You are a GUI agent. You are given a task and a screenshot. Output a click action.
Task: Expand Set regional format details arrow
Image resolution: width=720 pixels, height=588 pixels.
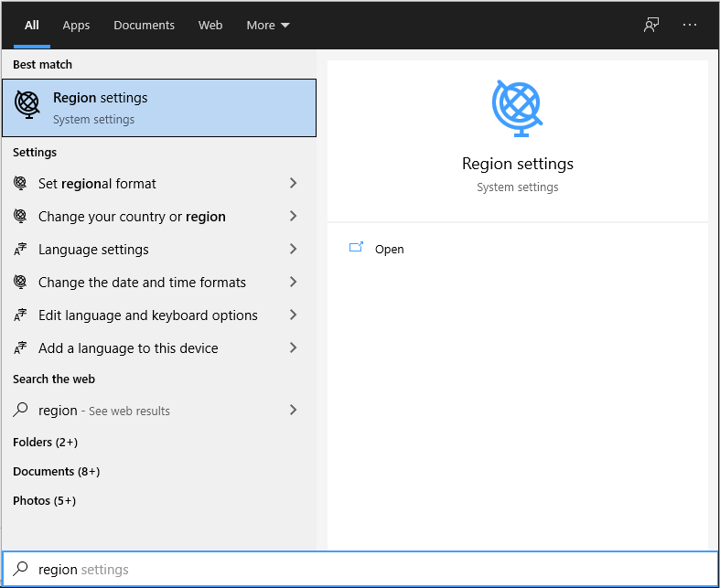(x=294, y=183)
